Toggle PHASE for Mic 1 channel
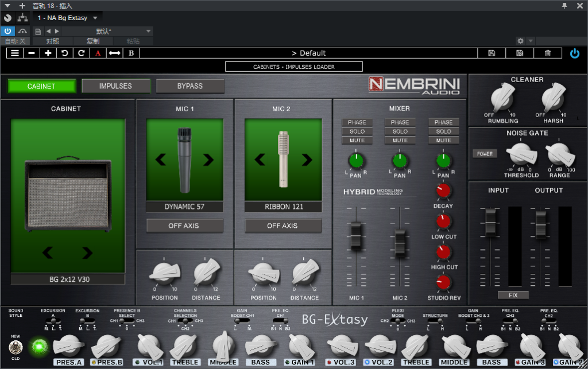The height and width of the screenshot is (369, 588). click(x=357, y=122)
